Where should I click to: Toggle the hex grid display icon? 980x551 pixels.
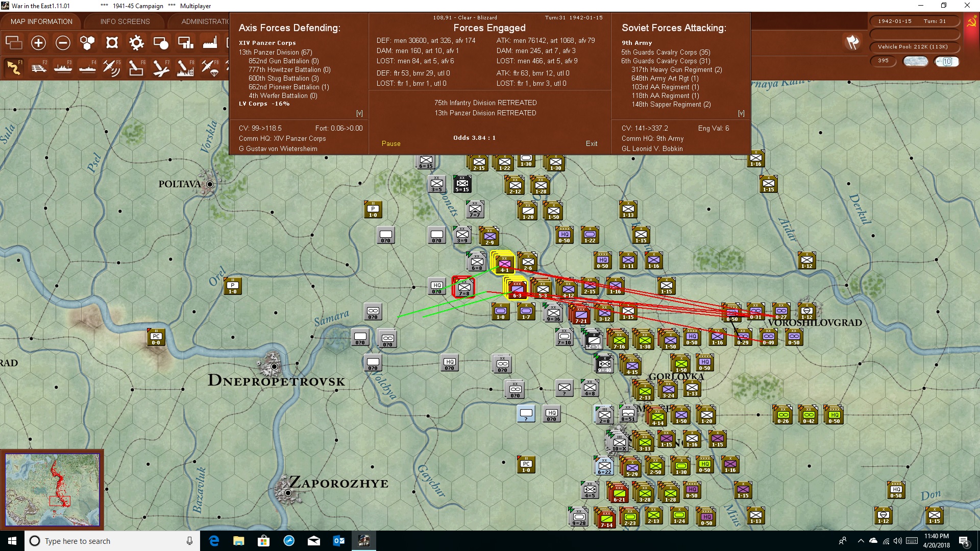point(87,43)
